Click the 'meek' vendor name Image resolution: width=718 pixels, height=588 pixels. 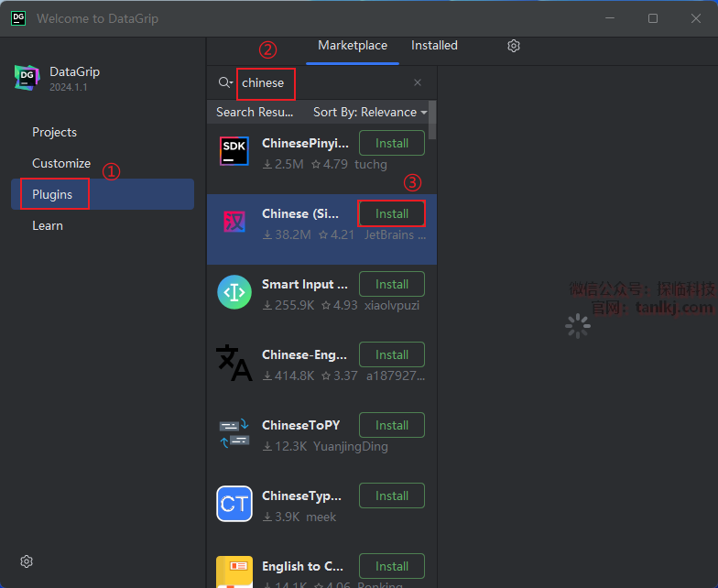point(321,517)
